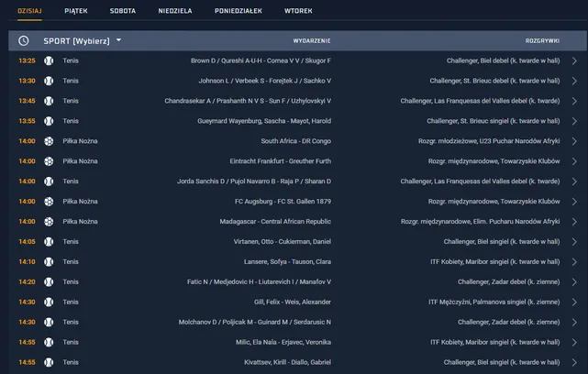Click the Wydarzenie column header
This screenshot has width=588, height=374.
pos(312,41)
